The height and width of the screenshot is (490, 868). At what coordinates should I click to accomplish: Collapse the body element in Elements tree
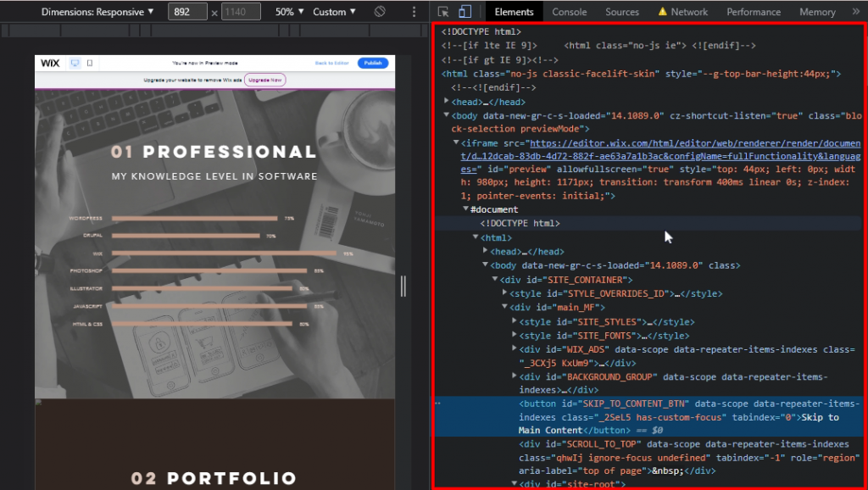point(446,114)
